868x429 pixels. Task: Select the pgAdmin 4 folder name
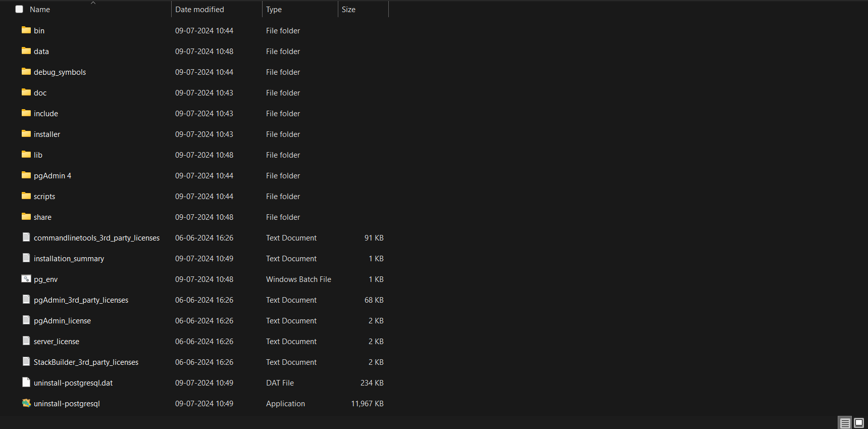point(53,176)
